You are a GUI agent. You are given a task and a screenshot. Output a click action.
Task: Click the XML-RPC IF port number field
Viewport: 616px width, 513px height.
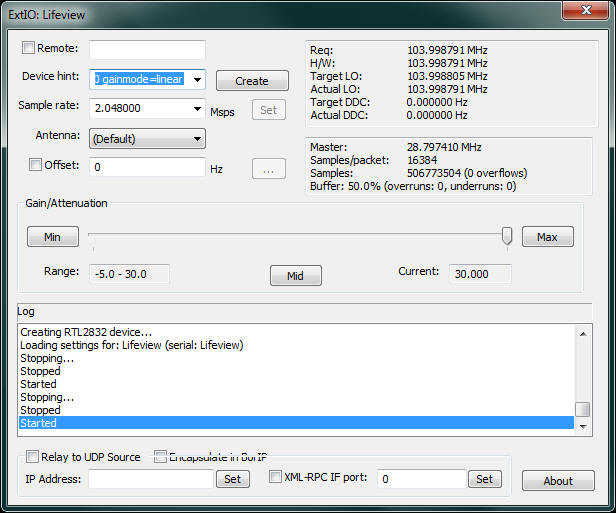point(422,479)
